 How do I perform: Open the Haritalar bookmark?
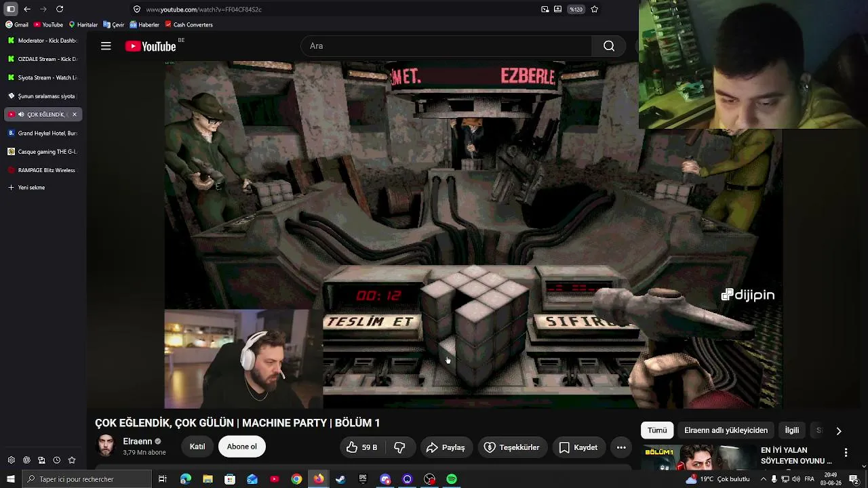point(83,25)
